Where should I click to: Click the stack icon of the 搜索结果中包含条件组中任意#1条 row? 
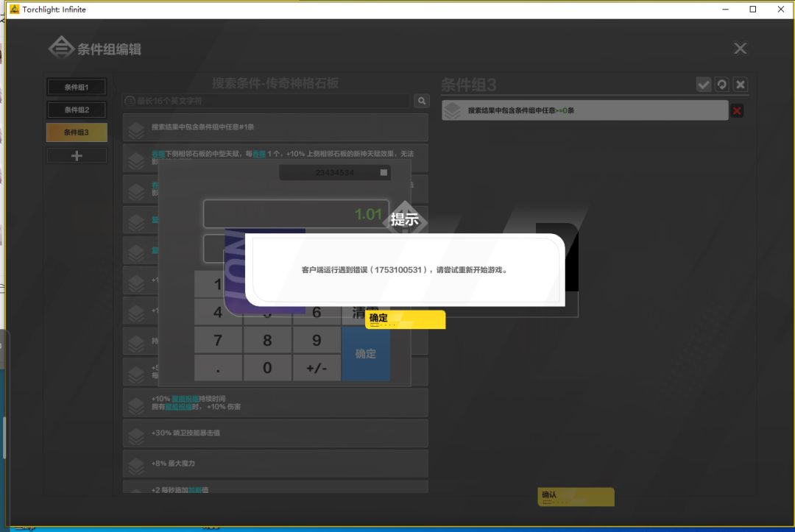(136, 130)
